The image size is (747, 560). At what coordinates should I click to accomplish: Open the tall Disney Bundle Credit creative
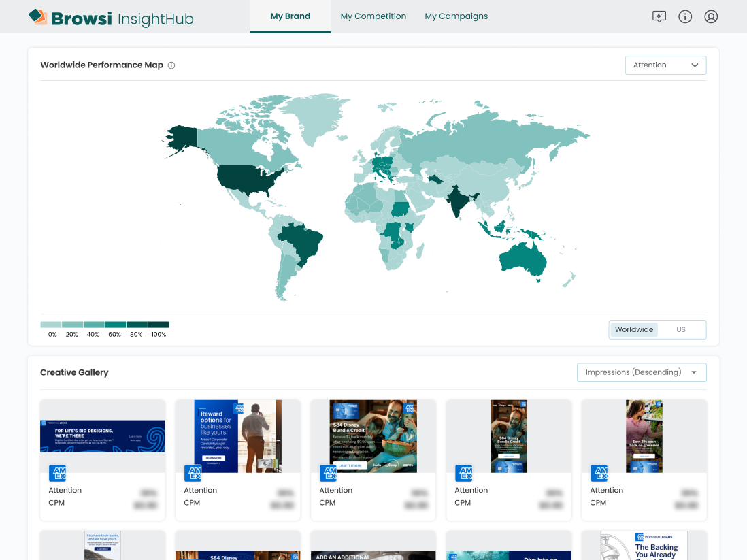click(509, 436)
